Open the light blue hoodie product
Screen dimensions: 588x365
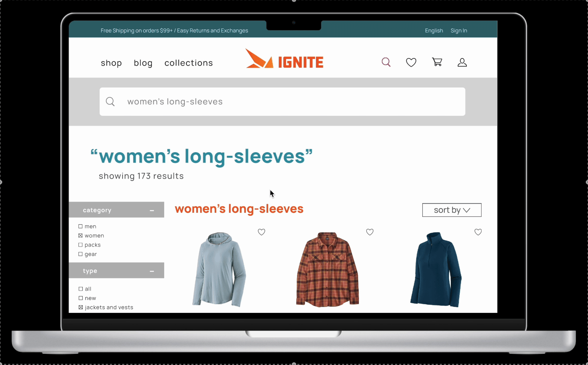tap(219, 269)
